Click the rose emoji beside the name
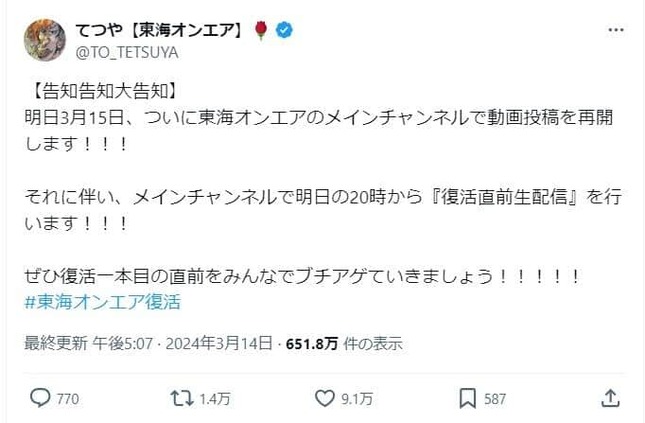This screenshot has width=645, height=423. (262, 32)
